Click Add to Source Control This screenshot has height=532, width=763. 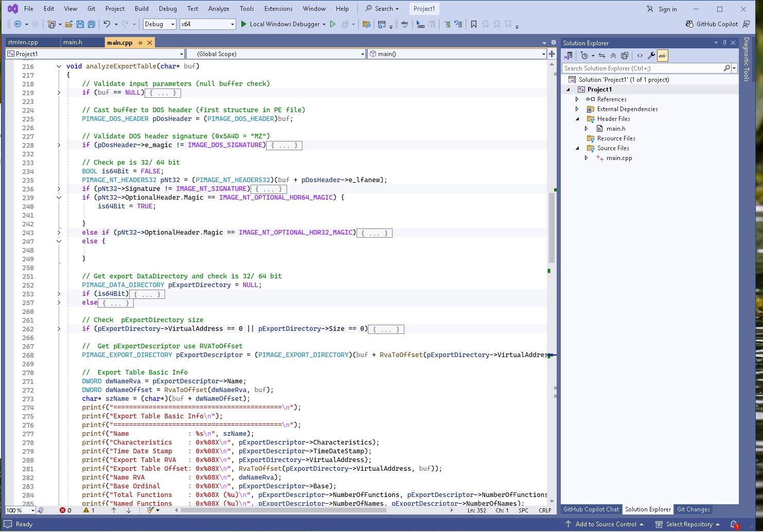coord(605,524)
